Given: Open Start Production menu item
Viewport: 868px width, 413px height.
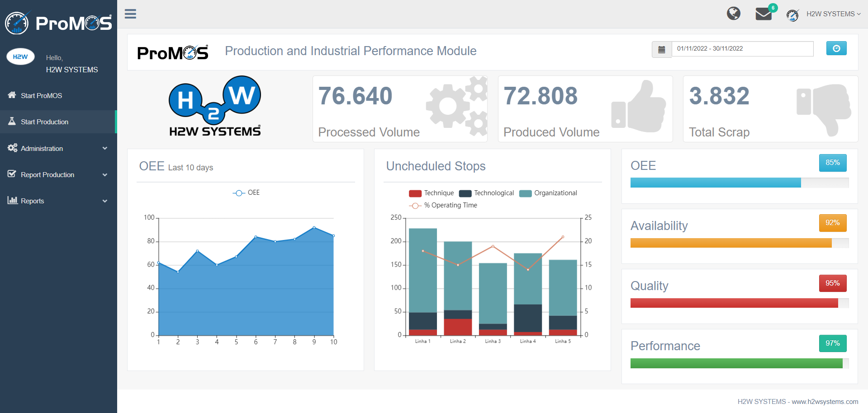Looking at the screenshot, I should (58, 122).
